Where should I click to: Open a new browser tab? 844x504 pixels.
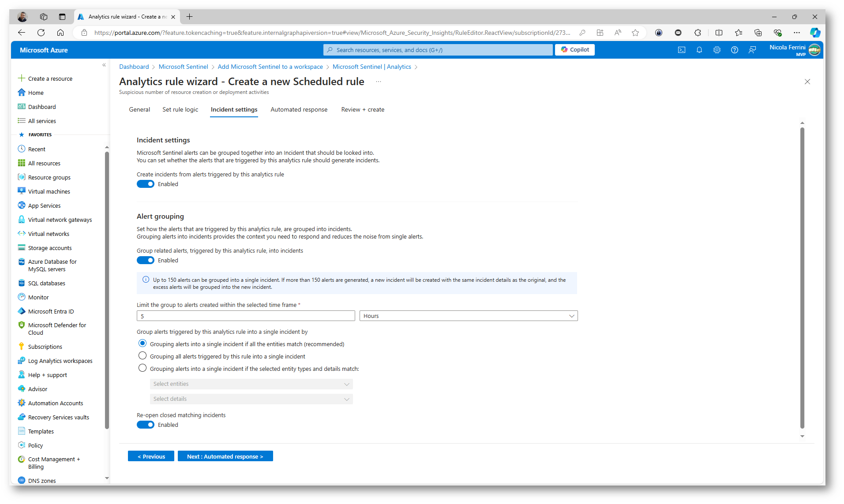(190, 17)
